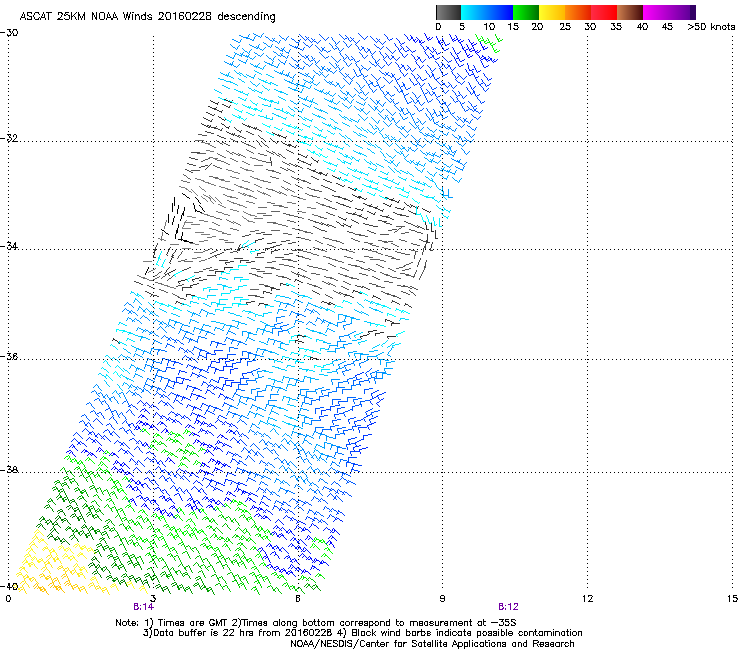This screenshot has height=650, width=740.
Task: Click the plot title 'ASCAT 25KM NOAA Winds 20160228 descending'
Action: point(147,16)
